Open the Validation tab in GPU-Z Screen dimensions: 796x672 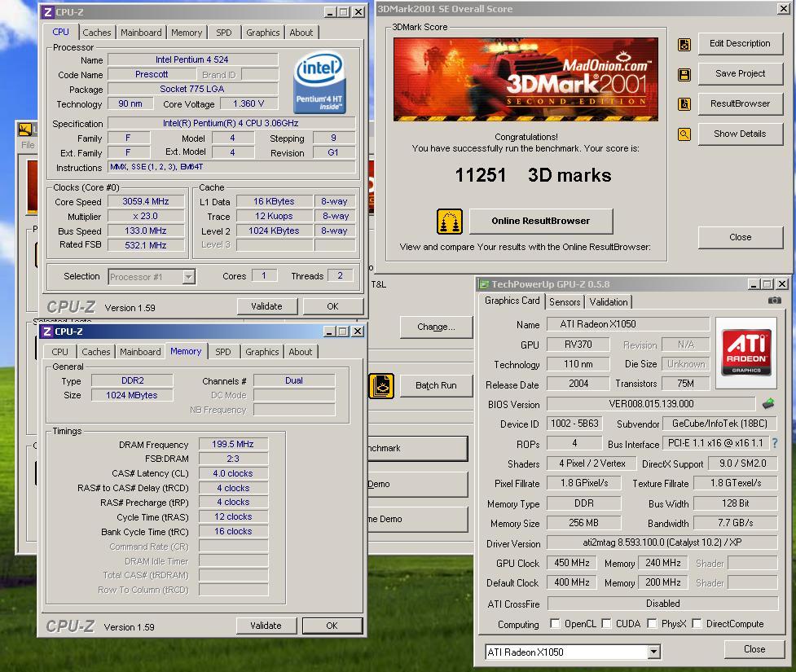click(608, 302)
